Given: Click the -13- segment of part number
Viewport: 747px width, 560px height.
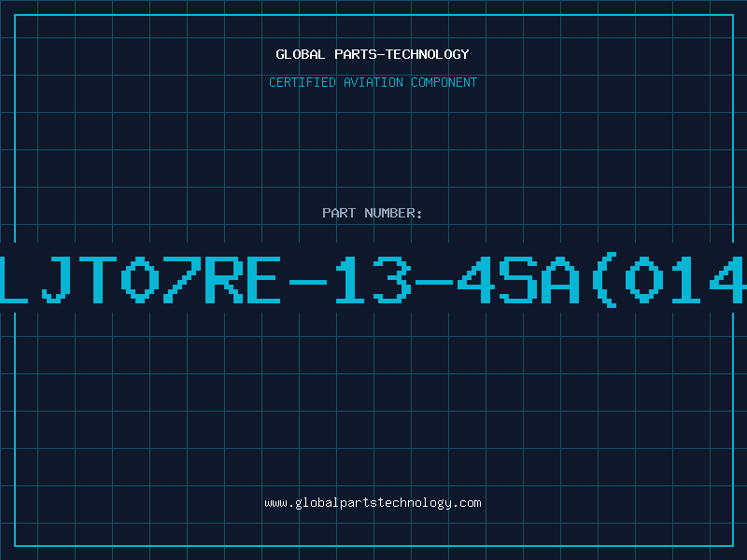Looking at the screenshot, I should coord(371,279).
